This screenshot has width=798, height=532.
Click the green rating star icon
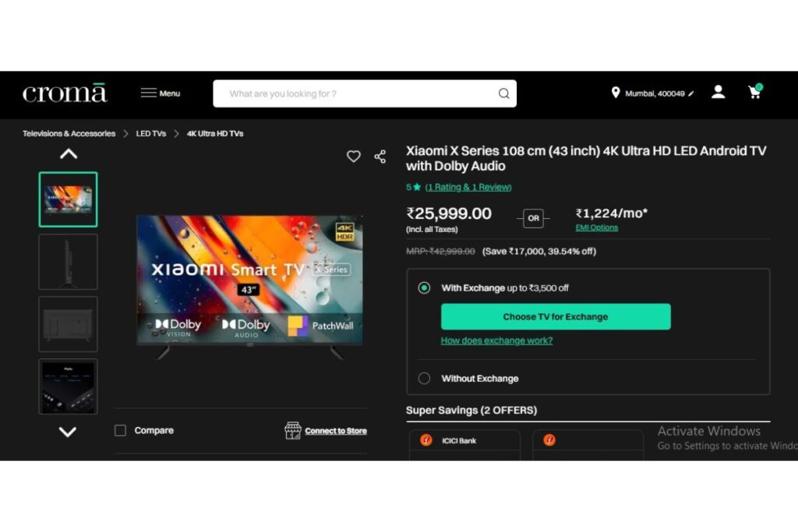[x=417, y=187]
